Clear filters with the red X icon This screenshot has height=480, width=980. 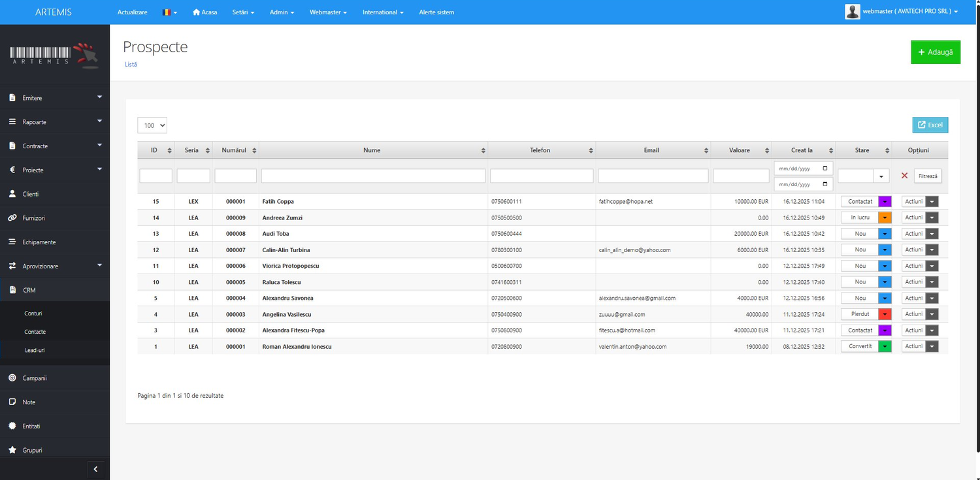(x=904, y=176)
